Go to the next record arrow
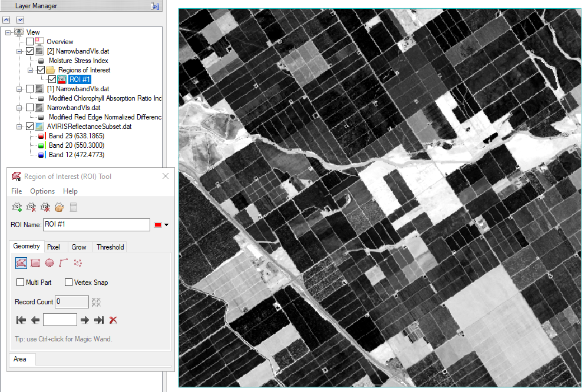Viewport: 585px width, 392px height. [85, 320]
